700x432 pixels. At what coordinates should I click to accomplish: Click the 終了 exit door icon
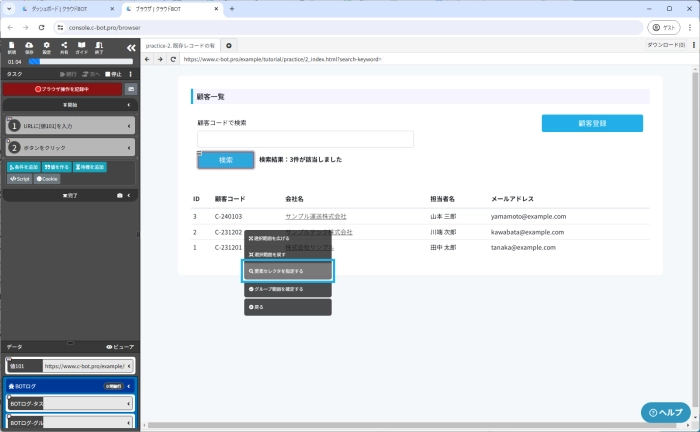(x=98, y=47)
